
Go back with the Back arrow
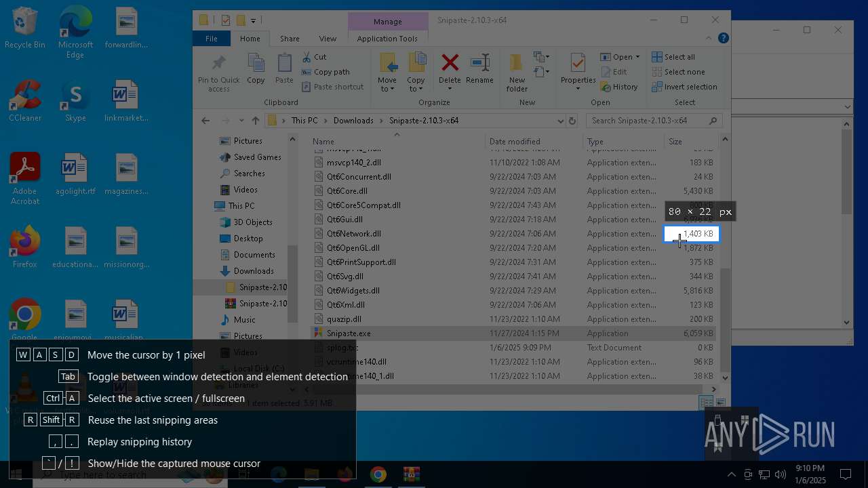(x=205, y=121)
